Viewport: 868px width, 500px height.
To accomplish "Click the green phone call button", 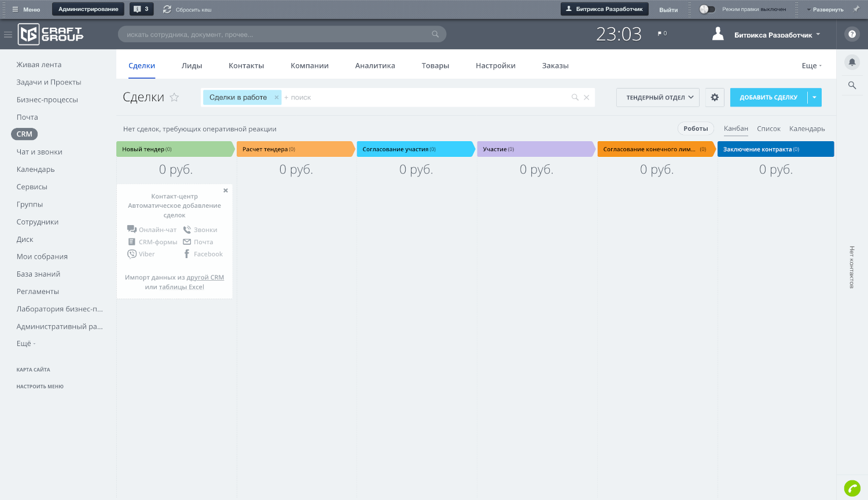I will [852, 488].
